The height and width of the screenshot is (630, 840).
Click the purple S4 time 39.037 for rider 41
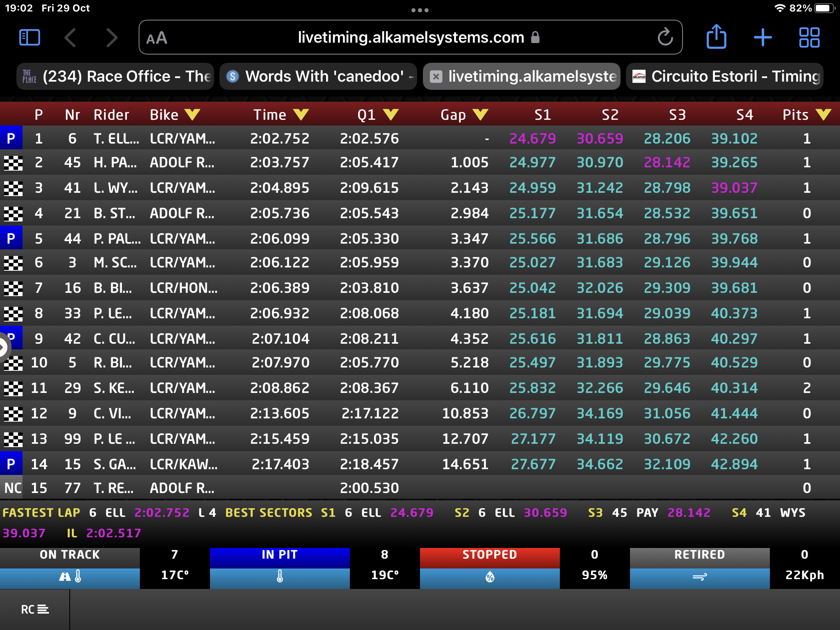pyautogui.click(x=734, y=188)
